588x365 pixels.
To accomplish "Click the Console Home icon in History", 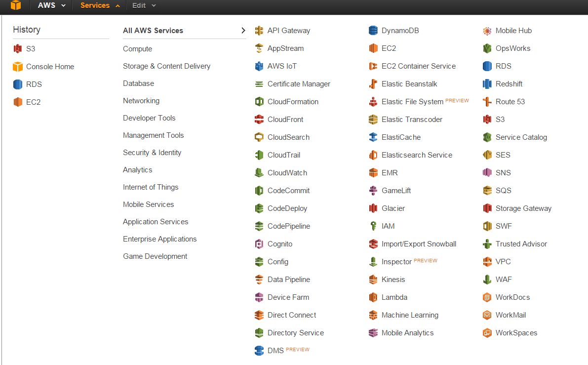I will pos(18,67).
